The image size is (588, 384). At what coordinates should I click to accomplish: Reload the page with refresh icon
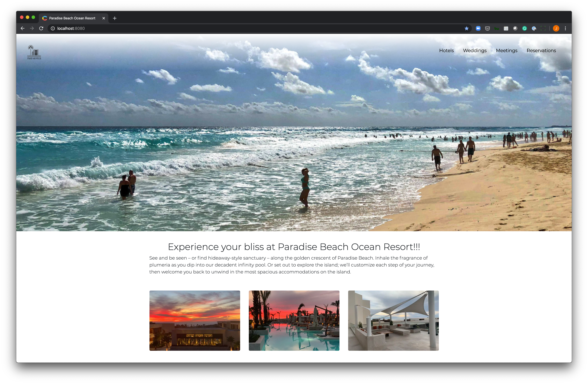pyautogui.click(x=41, y=28)
